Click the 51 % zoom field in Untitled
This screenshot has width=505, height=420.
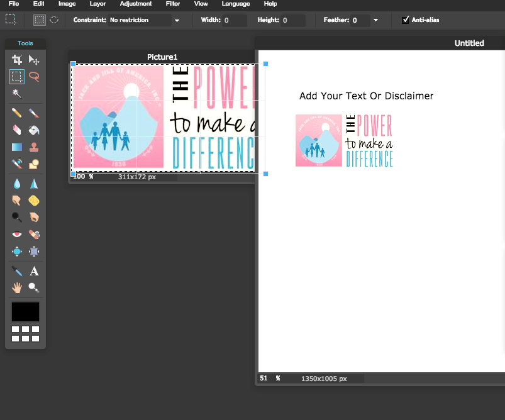pos(270,378)
